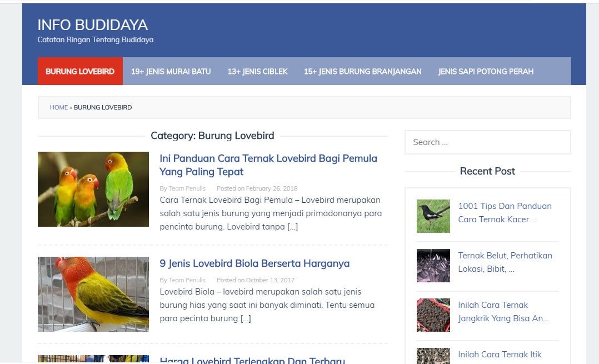Viewport: 599px width, 364px height.
Task: Open the three lovebirds thumbnail image
Action: click(x=93, y=189)
